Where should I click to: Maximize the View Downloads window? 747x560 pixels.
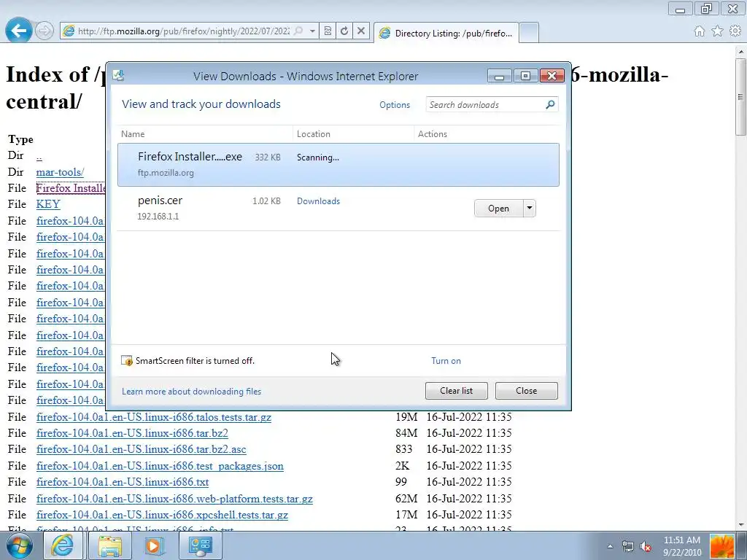[525, 76]
